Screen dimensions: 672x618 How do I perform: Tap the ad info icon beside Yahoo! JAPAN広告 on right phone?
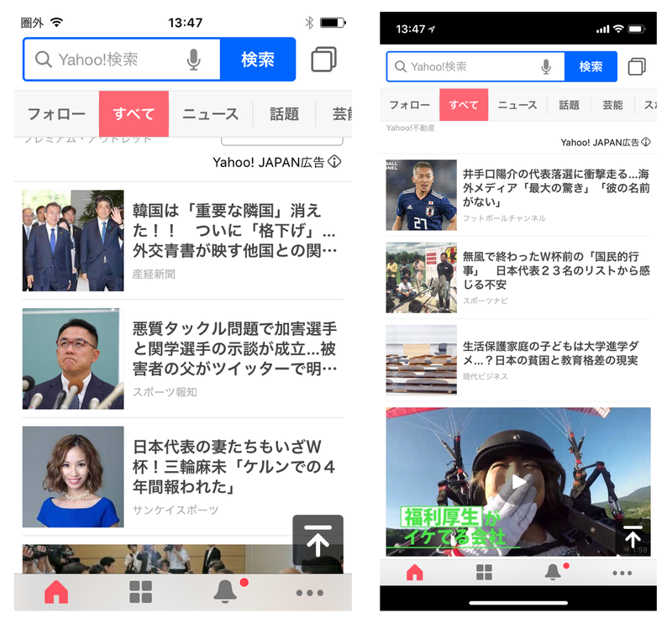[646, 142]
